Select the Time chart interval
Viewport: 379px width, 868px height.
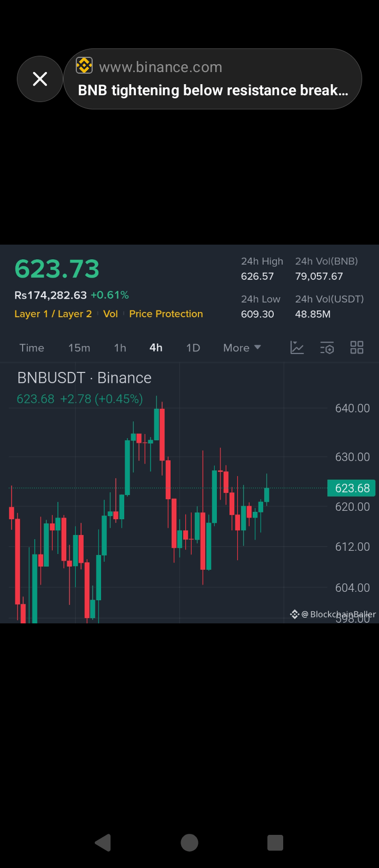[32, 348]
